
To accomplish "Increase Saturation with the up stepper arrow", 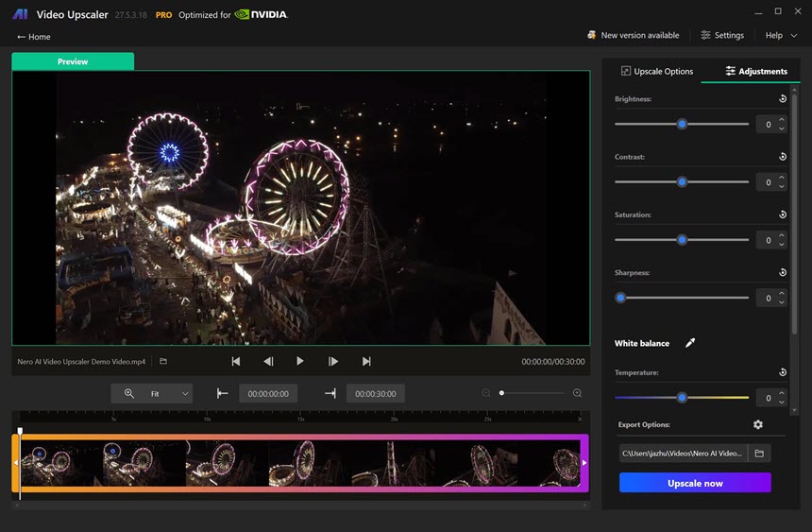I will 782,236.
